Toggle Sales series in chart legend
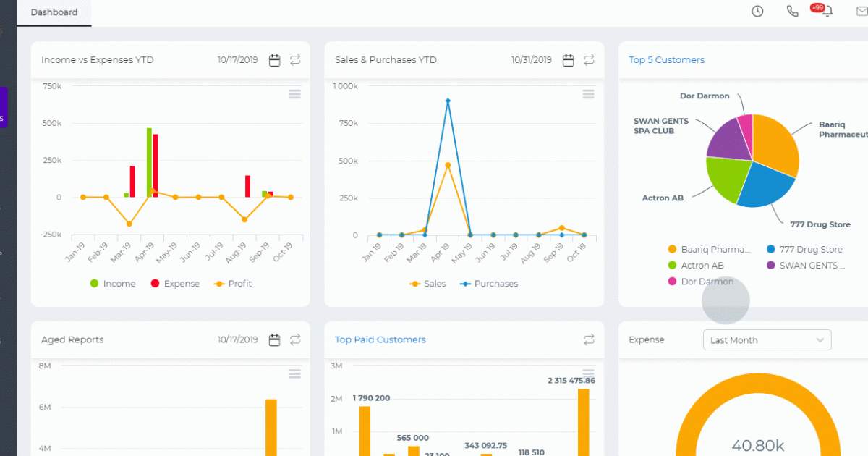Viewport: 868px width, 456px height. pos(427,284)
